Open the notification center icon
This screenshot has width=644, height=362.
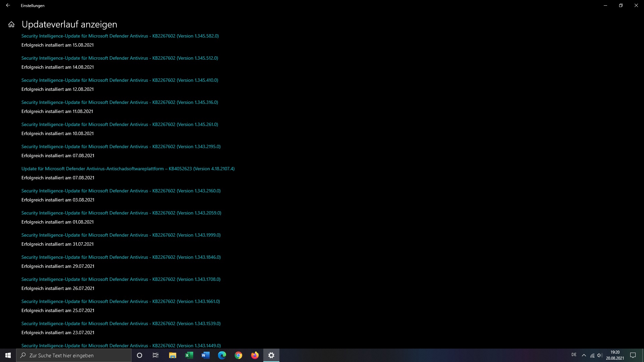pos(633,355)
